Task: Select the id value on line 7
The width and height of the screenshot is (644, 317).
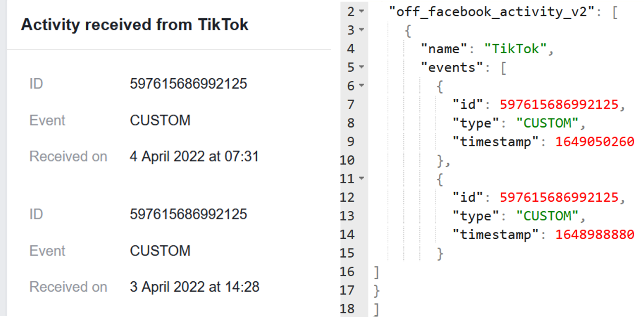Action: (561, 105)
